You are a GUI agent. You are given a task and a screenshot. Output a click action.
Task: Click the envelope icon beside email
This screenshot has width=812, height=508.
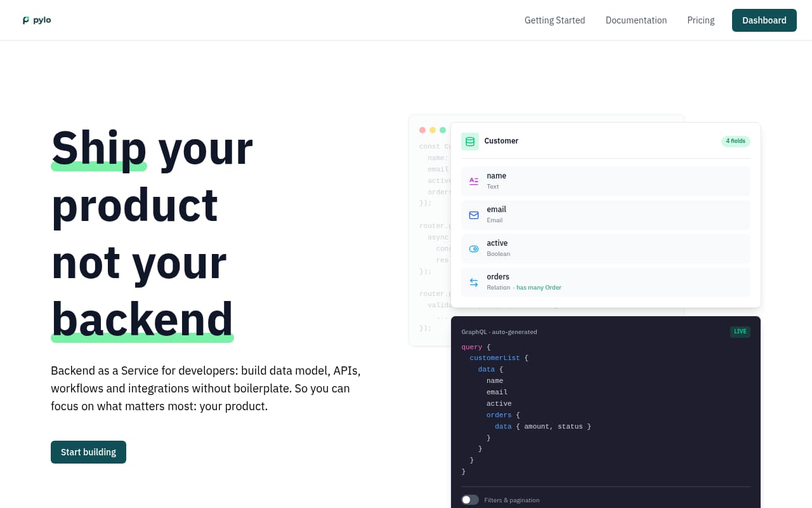(474, 215)
